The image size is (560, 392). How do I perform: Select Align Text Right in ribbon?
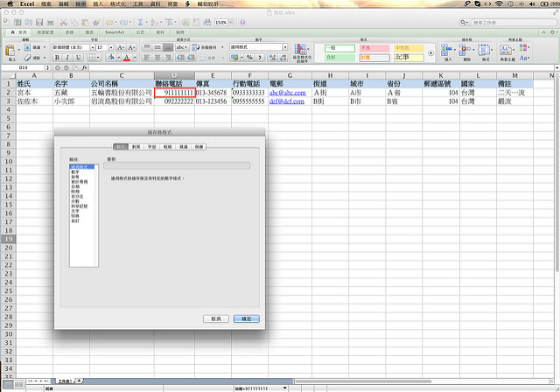click(168, 58)
